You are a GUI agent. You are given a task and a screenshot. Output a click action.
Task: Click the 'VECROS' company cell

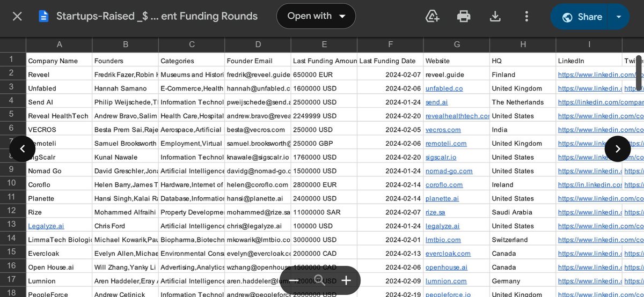(x=59, y=130)
